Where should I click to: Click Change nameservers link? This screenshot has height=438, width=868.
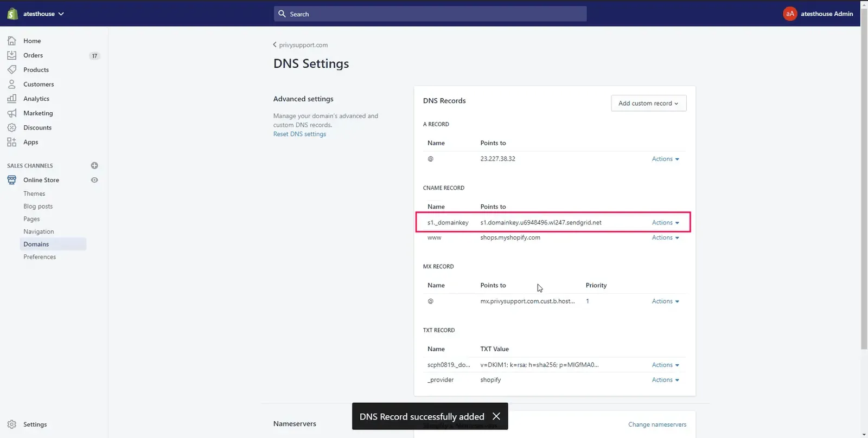coord(657,424)
